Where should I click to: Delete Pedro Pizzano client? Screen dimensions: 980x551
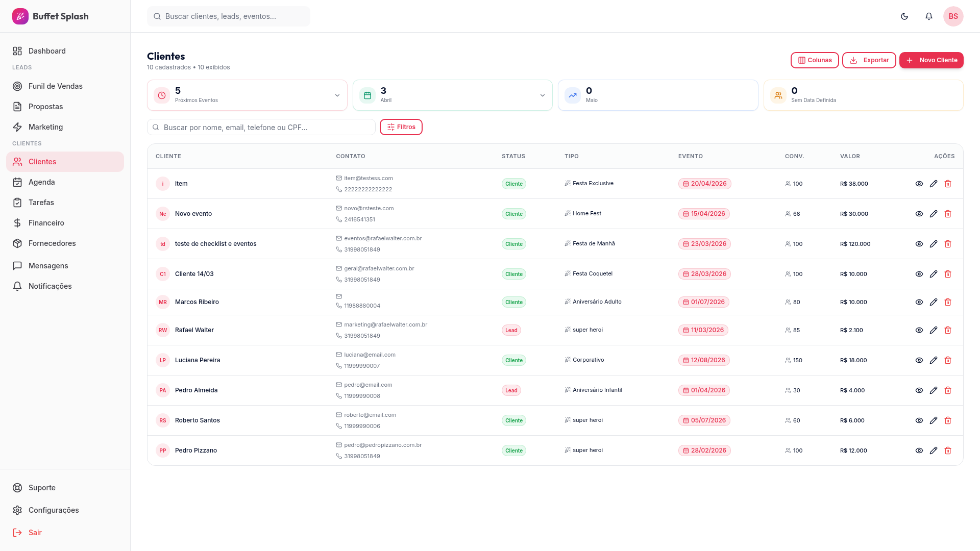click(948, 450)
